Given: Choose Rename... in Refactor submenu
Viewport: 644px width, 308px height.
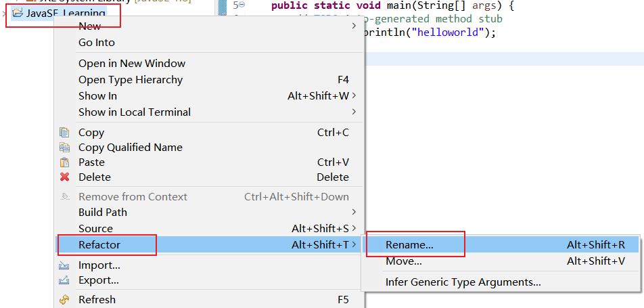Looking at the screenshot, I should pos(501,244).
